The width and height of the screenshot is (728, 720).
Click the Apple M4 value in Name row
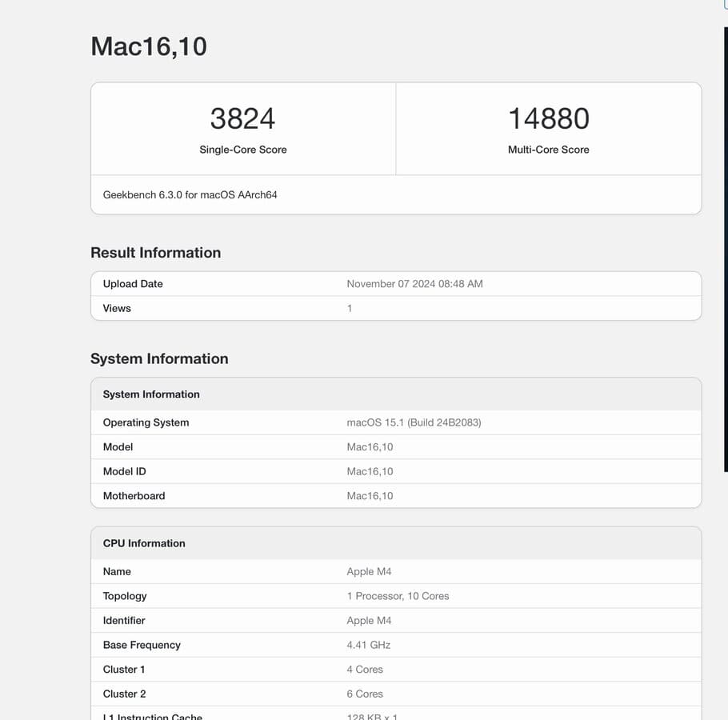pyautogui.click(x=369, y=571)
